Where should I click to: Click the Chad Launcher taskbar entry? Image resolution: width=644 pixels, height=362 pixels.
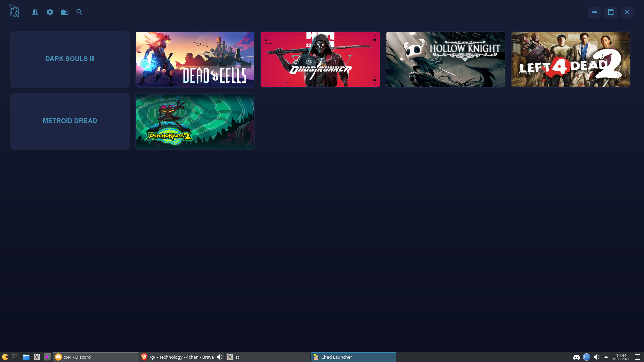(x=353, y=357)
